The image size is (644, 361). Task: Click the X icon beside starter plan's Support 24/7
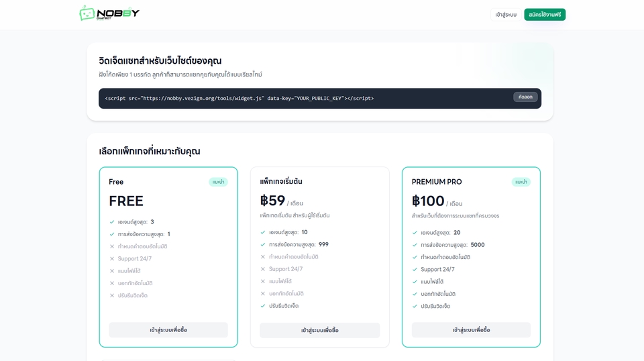coord(263,269)
